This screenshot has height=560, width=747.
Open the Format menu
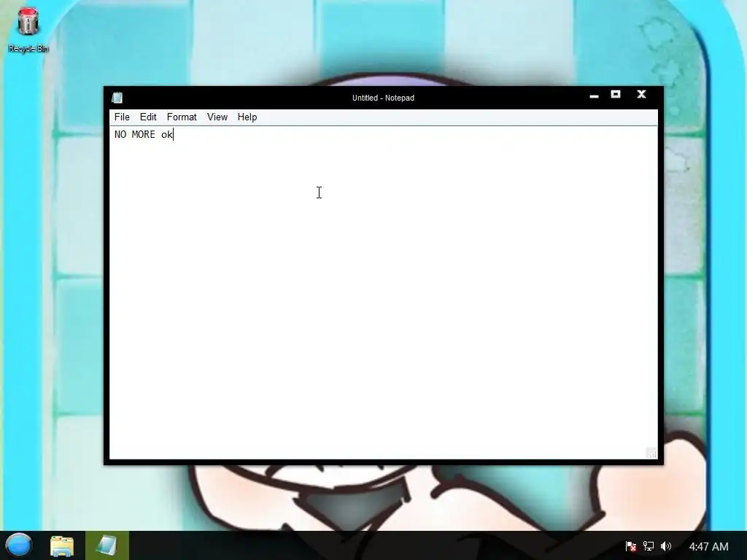click(182, 117)
